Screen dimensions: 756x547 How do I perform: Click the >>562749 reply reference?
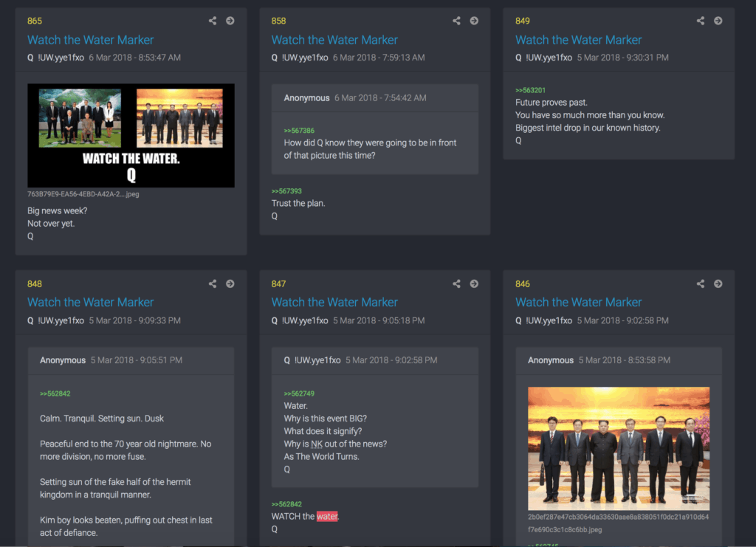pos(299,393)
